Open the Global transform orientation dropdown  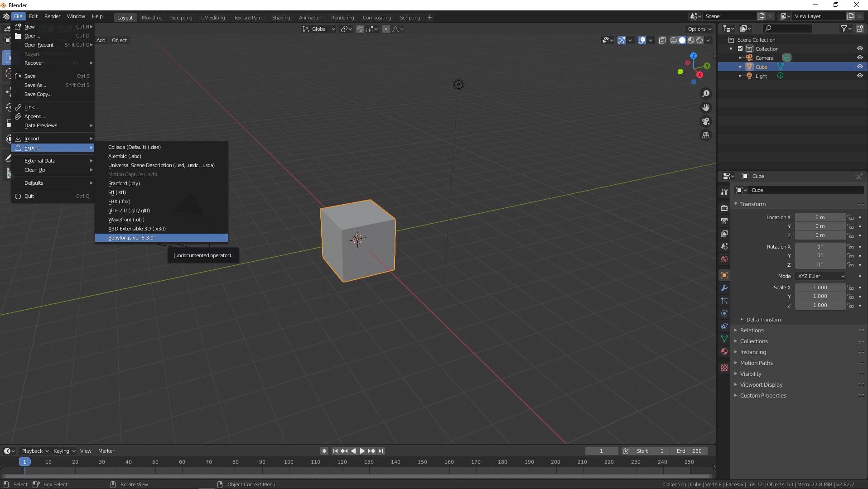pyautogui.click(x=319, y=29)
